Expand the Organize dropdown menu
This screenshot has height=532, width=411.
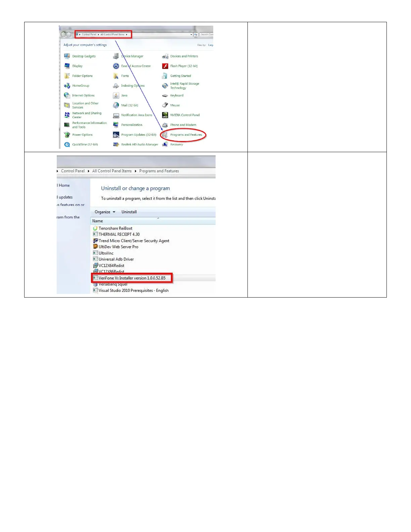pos(105,212)
